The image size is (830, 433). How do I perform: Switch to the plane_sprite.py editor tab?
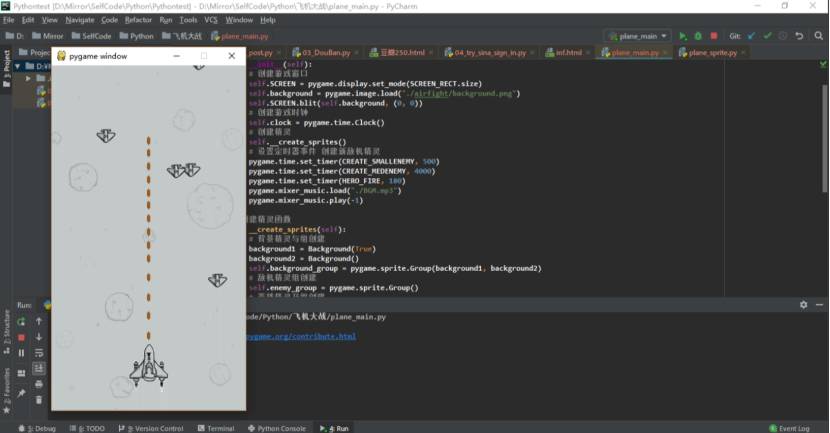point(712,52)
